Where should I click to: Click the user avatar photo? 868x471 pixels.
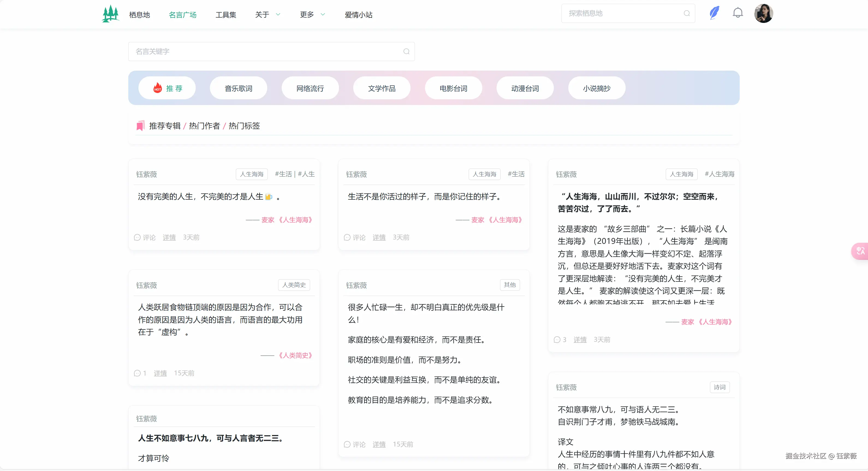(763, 13)
